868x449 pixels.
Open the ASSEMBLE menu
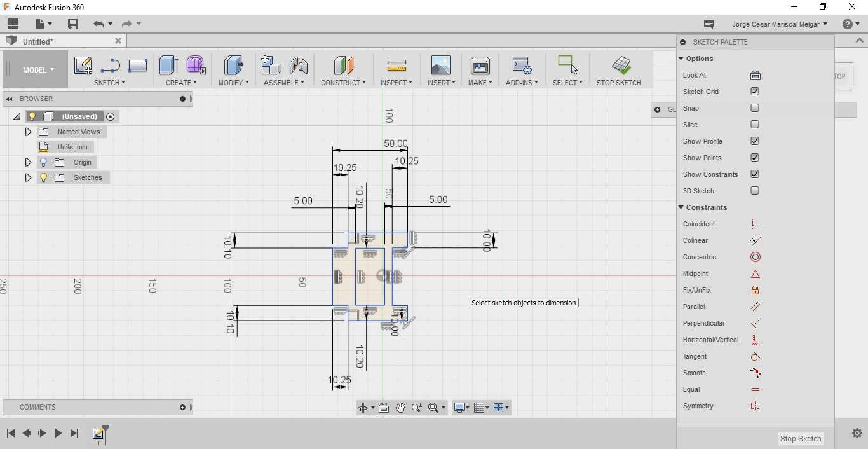tap(284, 83)
